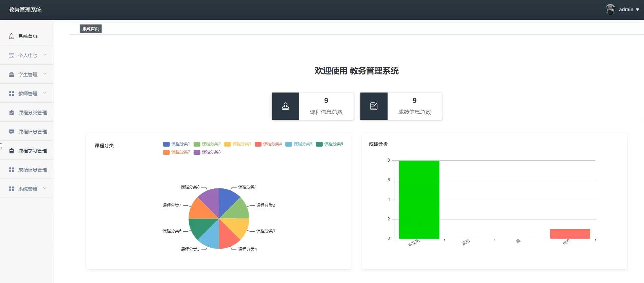The width and height of the screenshot is (644, 283).
Task: Click the 优秀 axis label
Action: click(566, 242)
